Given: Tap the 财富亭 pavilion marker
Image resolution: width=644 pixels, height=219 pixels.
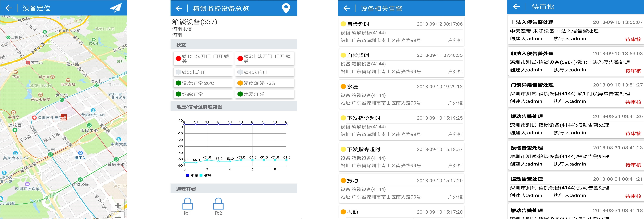Looking at the screenshot, I should click(53, 77).
